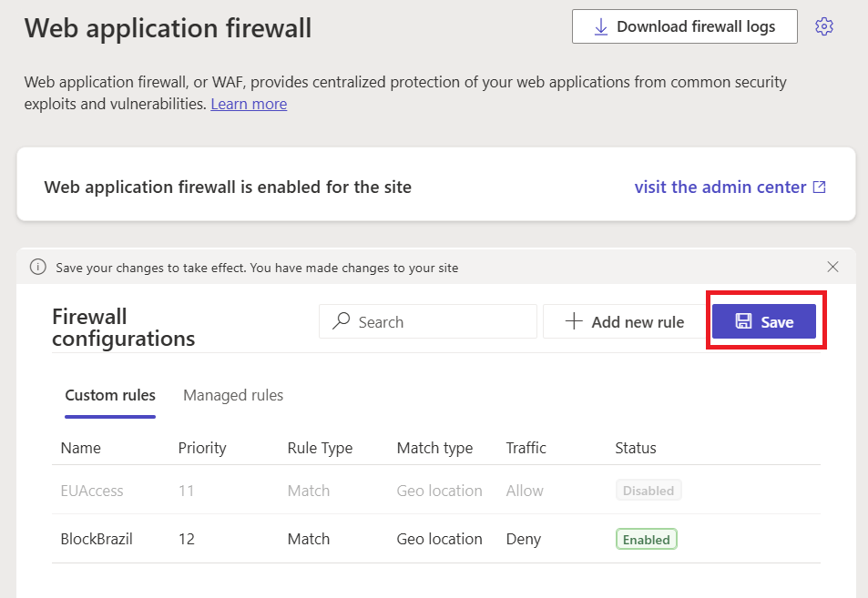The height and width of the screenshot is (598, 868).
Task: Open the Learn more link
Action: tap(249, 104)
